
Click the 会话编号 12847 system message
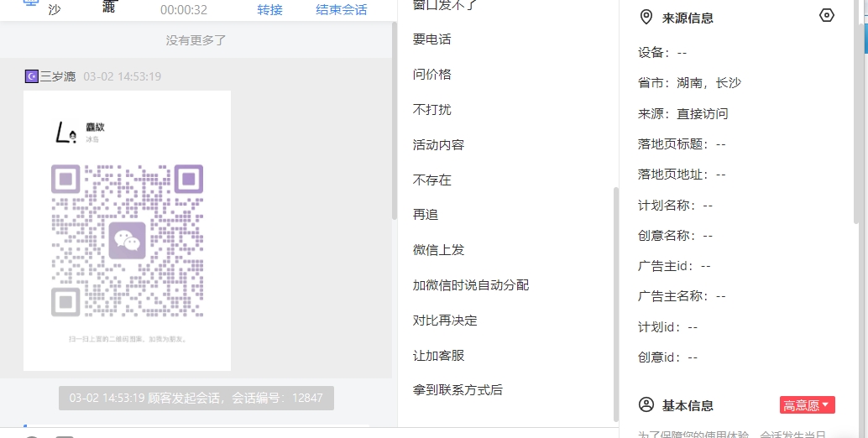tap(196, 399)
